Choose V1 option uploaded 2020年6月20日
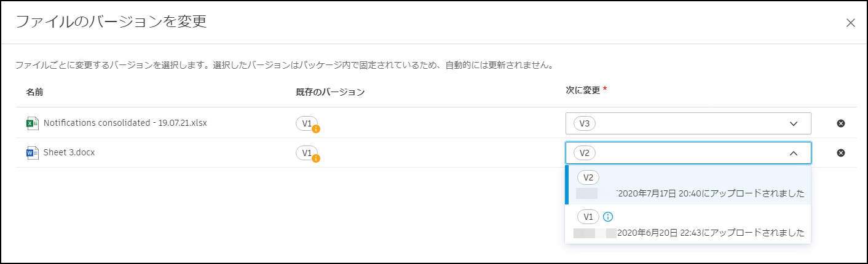This screenshot has height=264, width=868. [687, 225]
